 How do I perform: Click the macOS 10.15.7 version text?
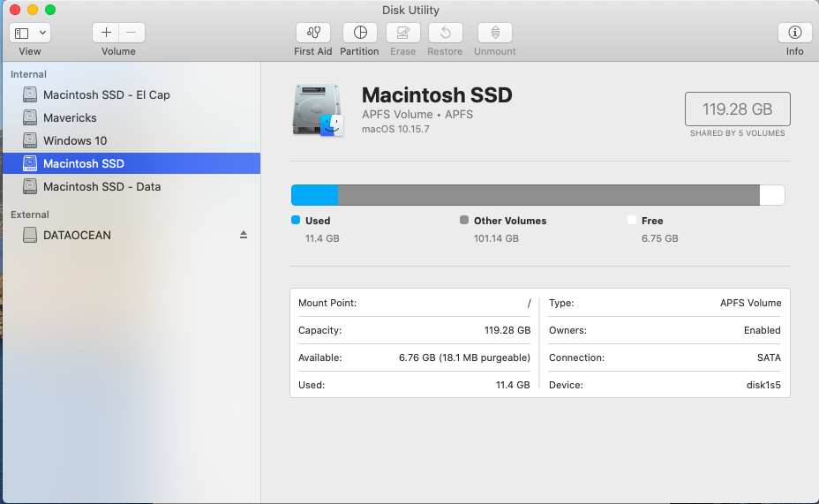395,129
